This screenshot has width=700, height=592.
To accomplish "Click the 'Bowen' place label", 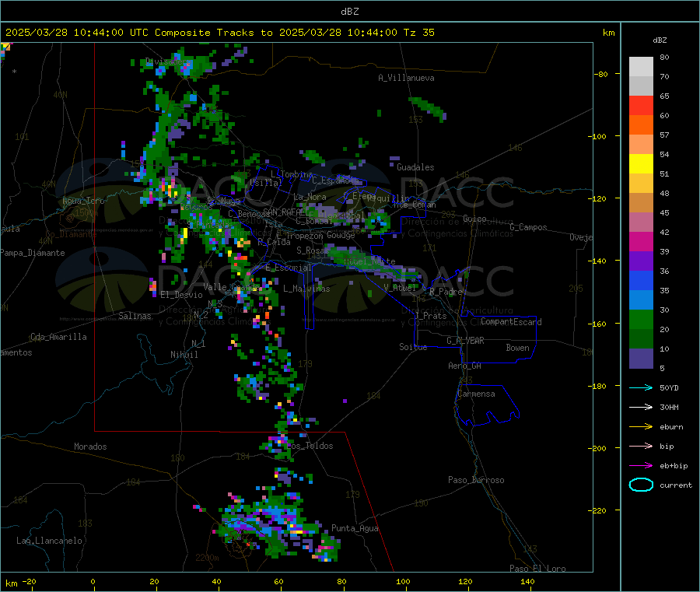I will [x=517, y=348].
